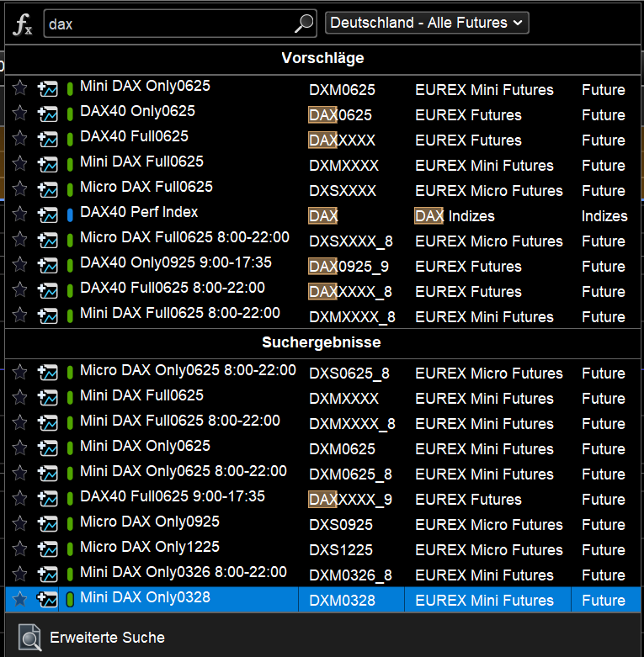Mark DAX40 Perf Index as favorite
This screenshot has height=657, width=644.
point(19,215)
